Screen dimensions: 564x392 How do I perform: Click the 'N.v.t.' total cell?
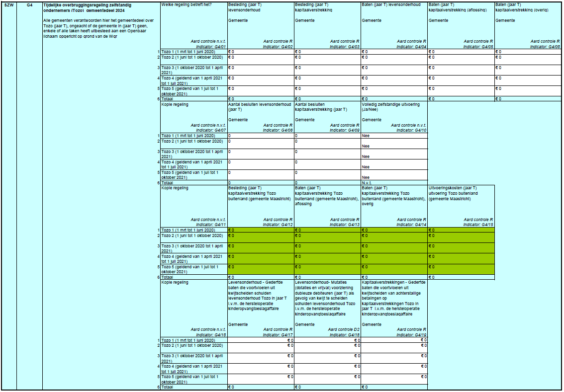pyautogui.click(x=394, y=183)
